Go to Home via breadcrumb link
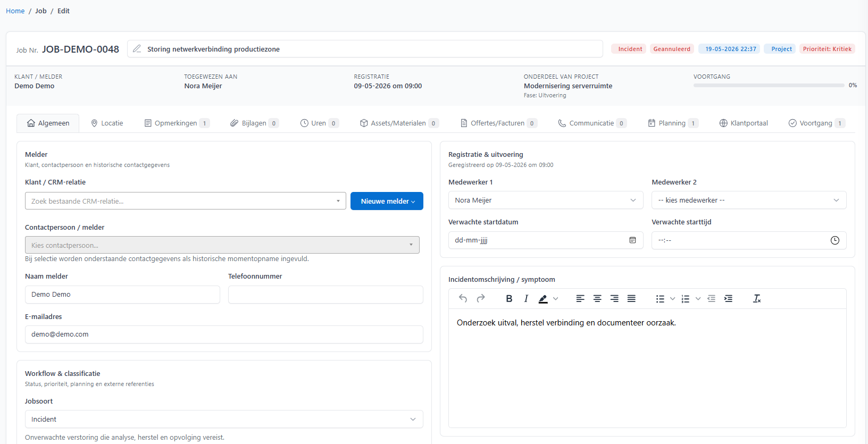This screenshot has height=444, width=868. [15, 11]
